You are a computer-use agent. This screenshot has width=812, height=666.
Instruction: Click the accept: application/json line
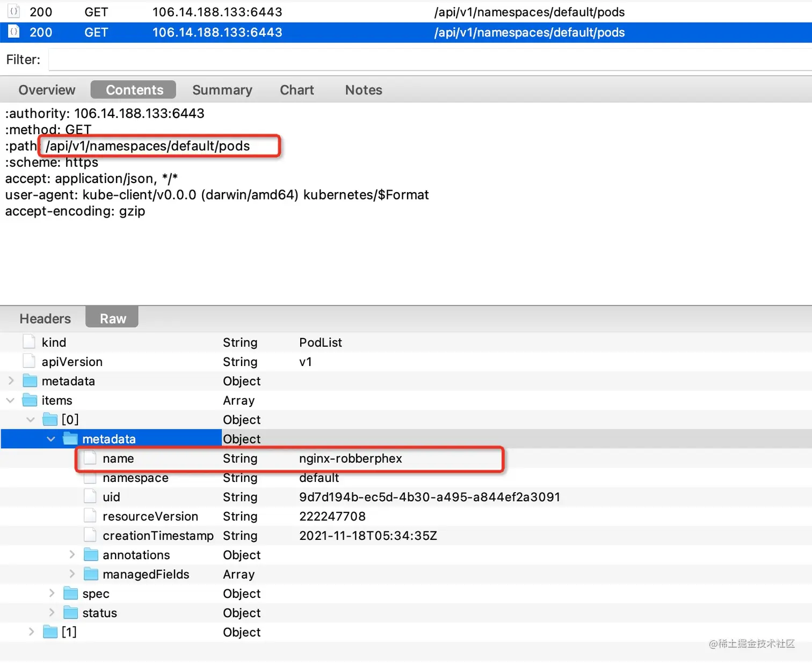coord(91,178)
